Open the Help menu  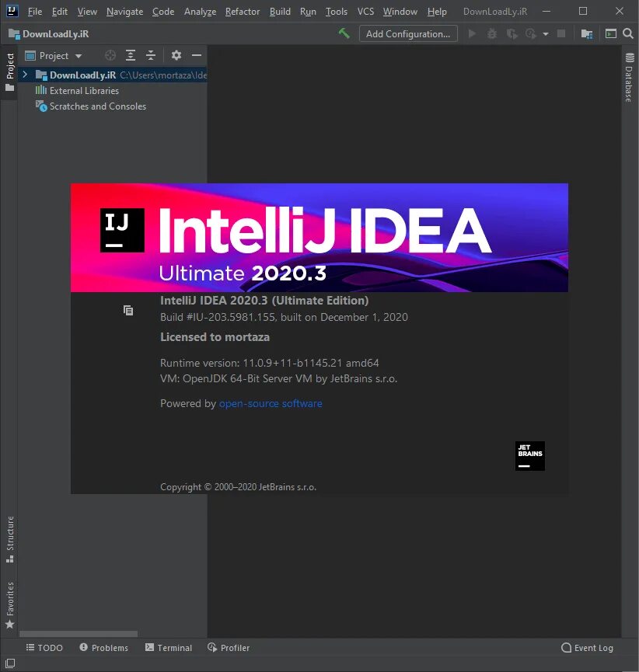437,12
